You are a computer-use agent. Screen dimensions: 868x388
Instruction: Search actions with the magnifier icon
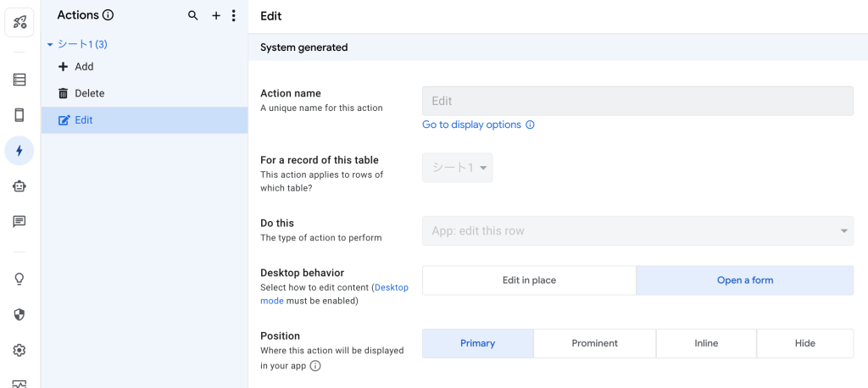click(x=193, y=15)
